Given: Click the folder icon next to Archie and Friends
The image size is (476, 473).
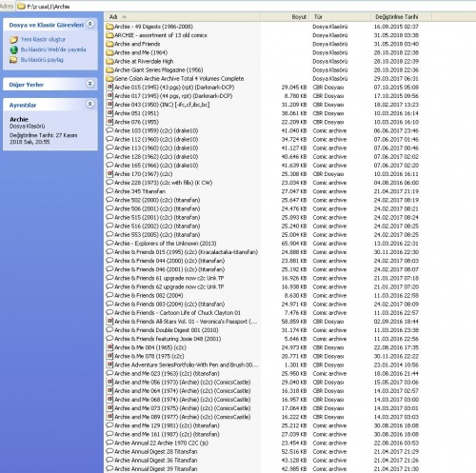Looking at the screenshot, I should 109,44.
